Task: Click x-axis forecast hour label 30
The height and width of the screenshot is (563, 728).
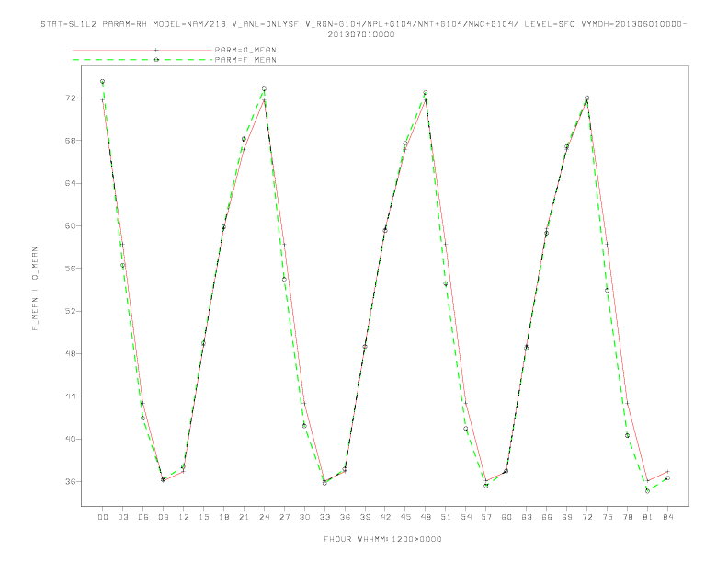Action: pos(304,517)
